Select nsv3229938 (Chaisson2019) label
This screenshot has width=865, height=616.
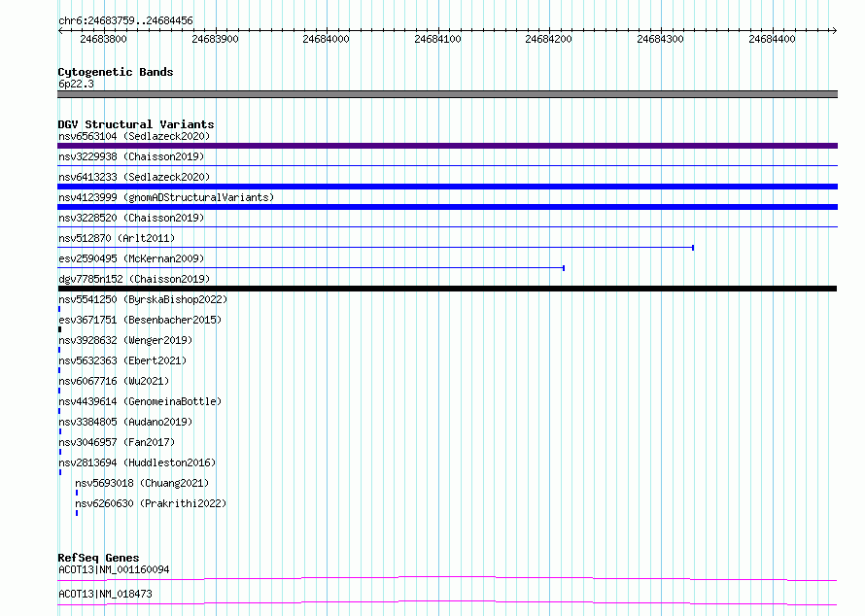tap(131, 156)
